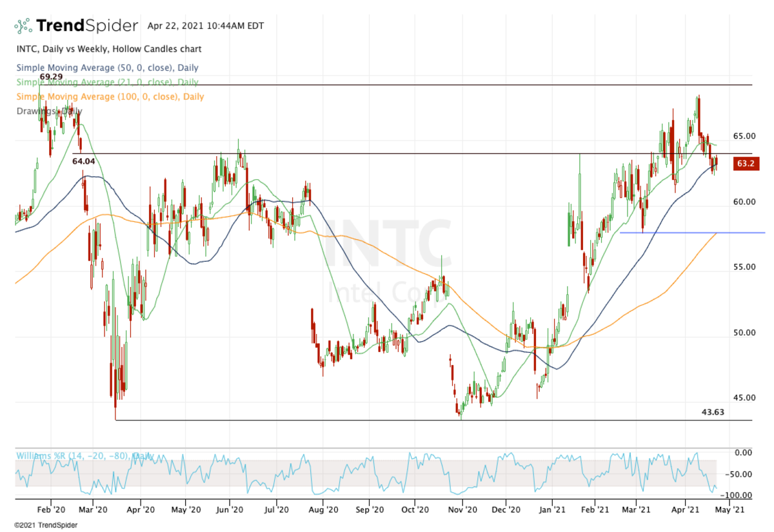Image resolution: width=774 pixels, height=532 pixels.
Task: Click the 43.63 support level label
Action: (x=713, y=412)
